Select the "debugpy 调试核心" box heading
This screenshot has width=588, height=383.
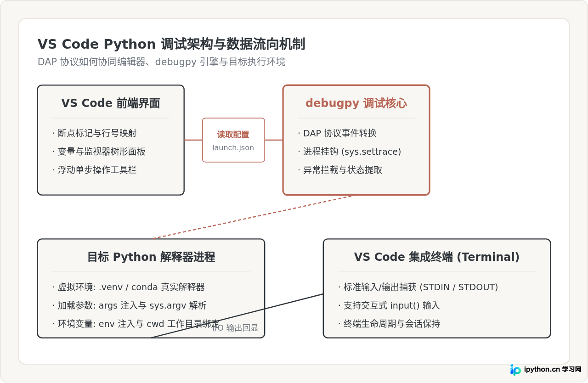click(x=356, y=103)
